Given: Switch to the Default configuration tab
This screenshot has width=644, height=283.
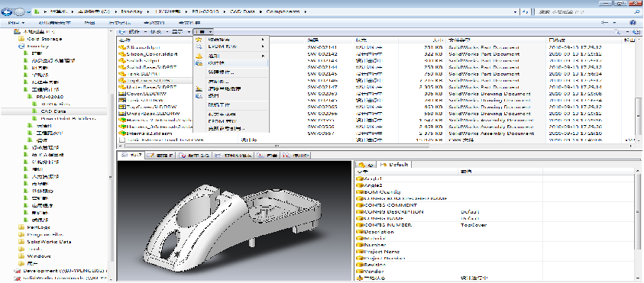Looking at the screenshot, I should (395, 165).
